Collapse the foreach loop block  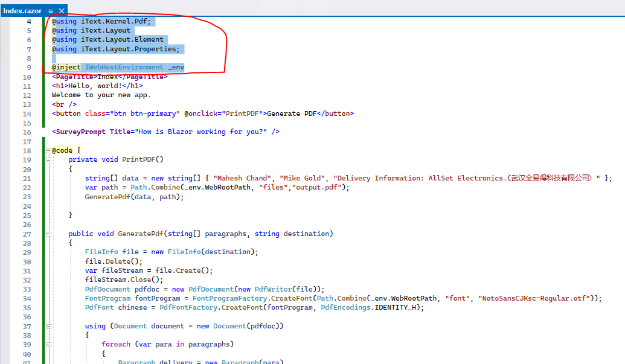pos(49,345)
